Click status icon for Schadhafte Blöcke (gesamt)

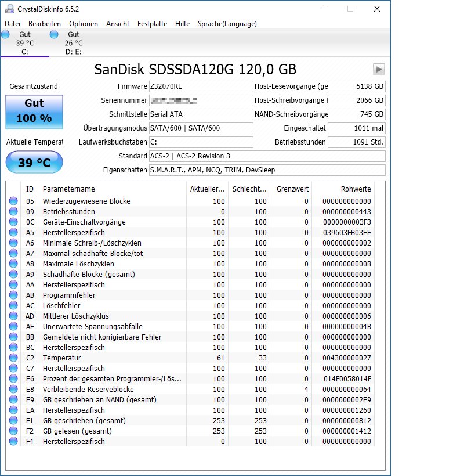coord(13,274)
